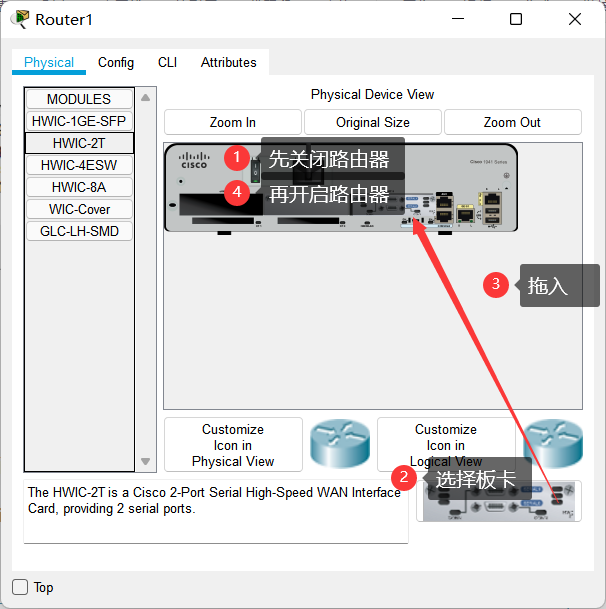Viewport: 606px width, 609px height.
Task: Open the Attributes tab
Action: (x=228, y=62)
